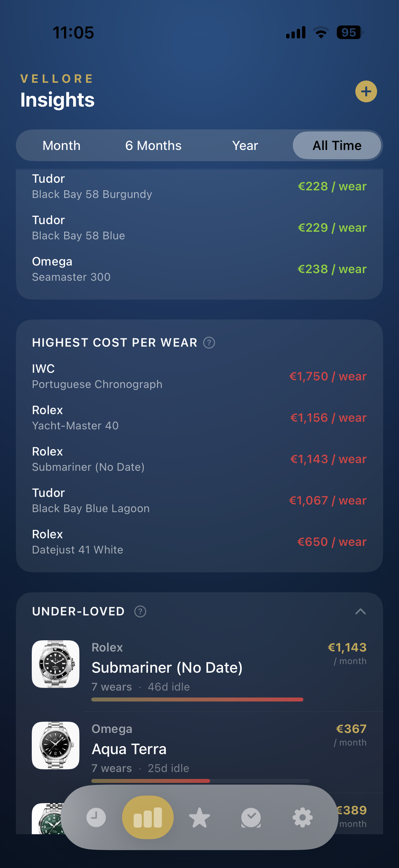Select the IWC Portuguese Chronograph entry
Viewport: 399px width, 868px height.
coord(199,376)
